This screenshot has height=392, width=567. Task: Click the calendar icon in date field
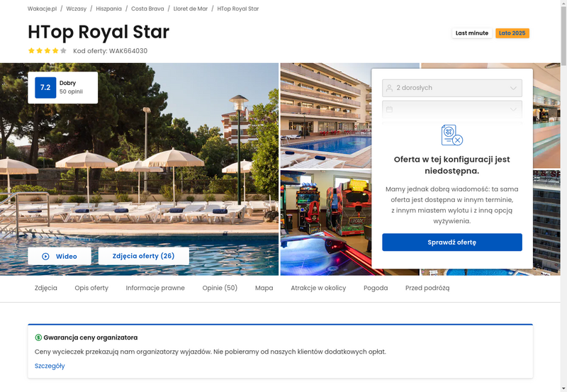point(389,109)
